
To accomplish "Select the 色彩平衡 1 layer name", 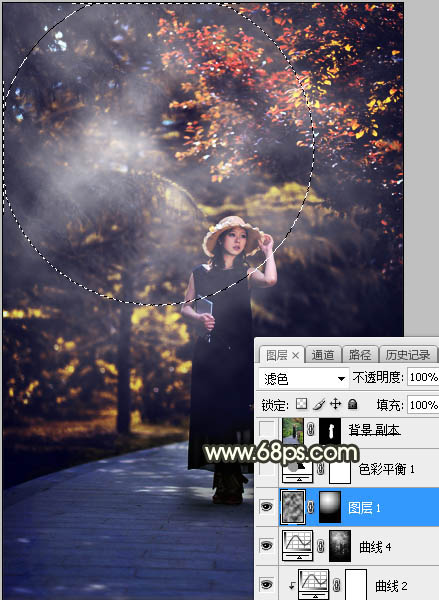I will pos(387,469).
